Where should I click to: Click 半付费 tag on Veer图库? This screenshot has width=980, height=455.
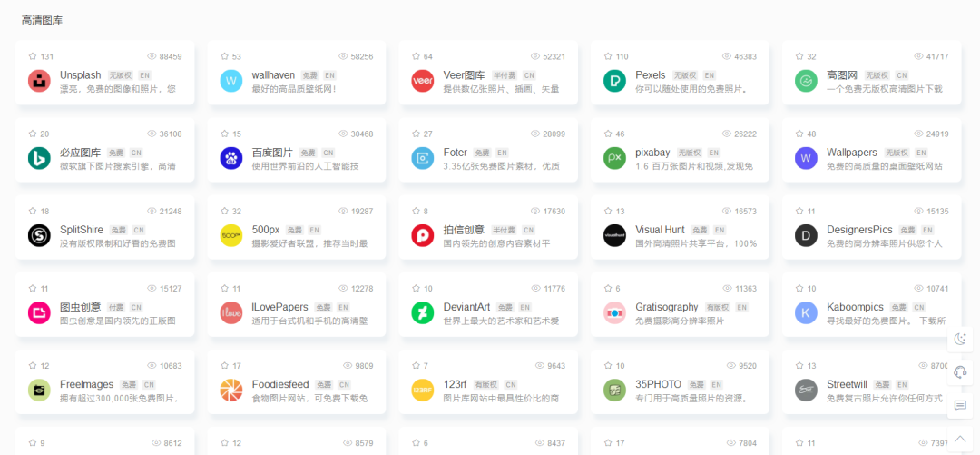tap(504, 75)
